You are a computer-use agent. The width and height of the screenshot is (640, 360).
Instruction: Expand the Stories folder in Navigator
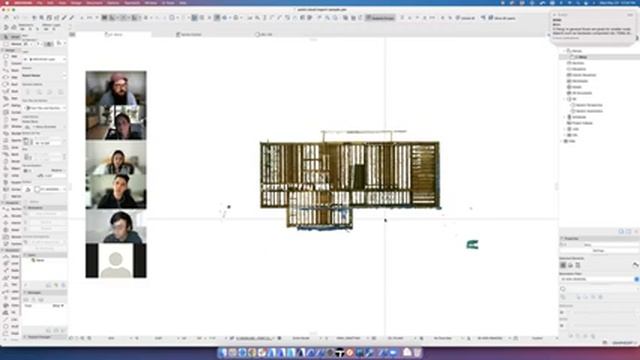click(x=565, y=51)
